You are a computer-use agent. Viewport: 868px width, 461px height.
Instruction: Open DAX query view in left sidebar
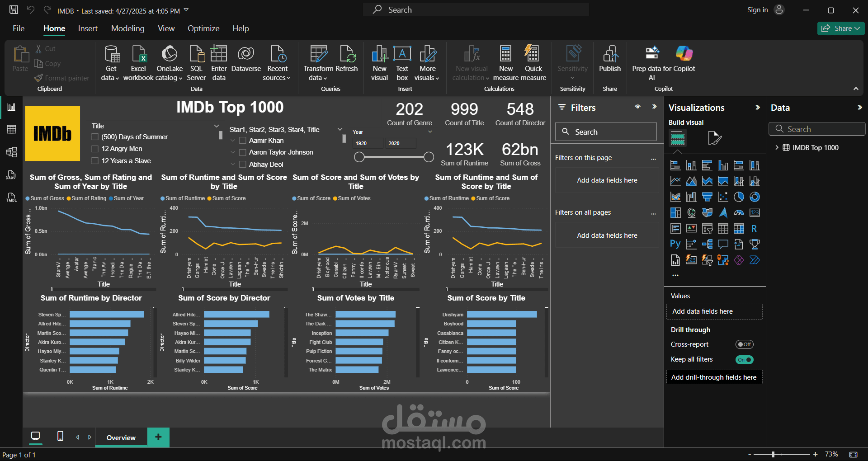pyautogui.click(x=12, y=175)
